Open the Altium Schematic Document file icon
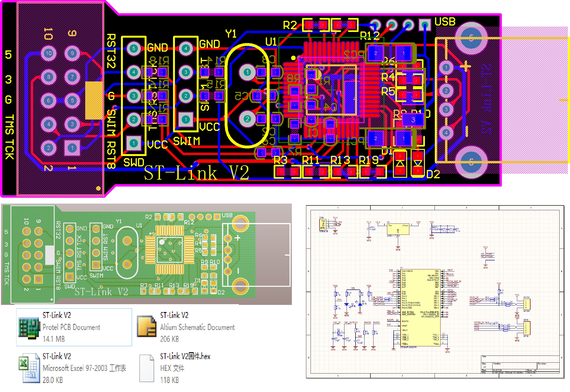 [147, 327]
